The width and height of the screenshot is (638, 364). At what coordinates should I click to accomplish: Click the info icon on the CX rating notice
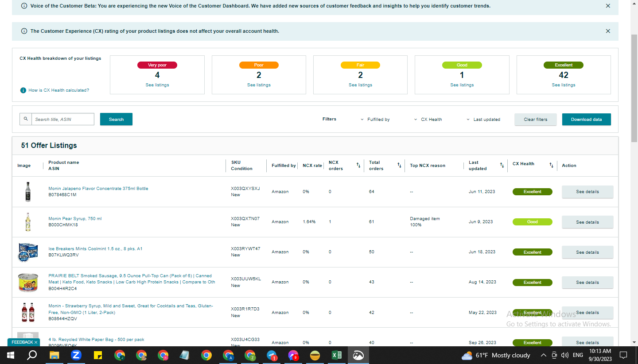[x=24, y=31]
